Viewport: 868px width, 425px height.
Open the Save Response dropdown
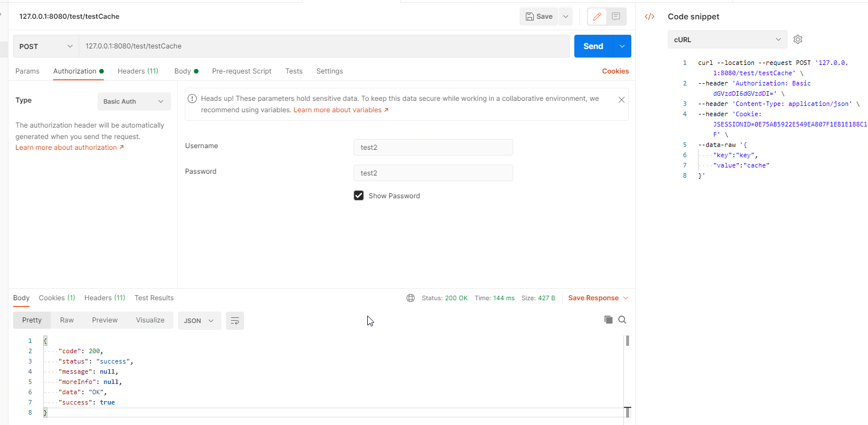tap(598, 298)
